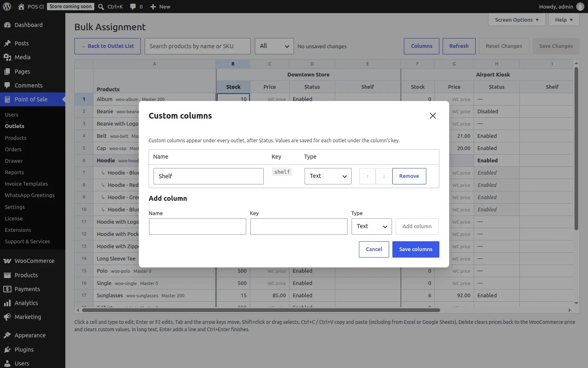Open the All filter dropdown
588x368 pixels.
274,46
